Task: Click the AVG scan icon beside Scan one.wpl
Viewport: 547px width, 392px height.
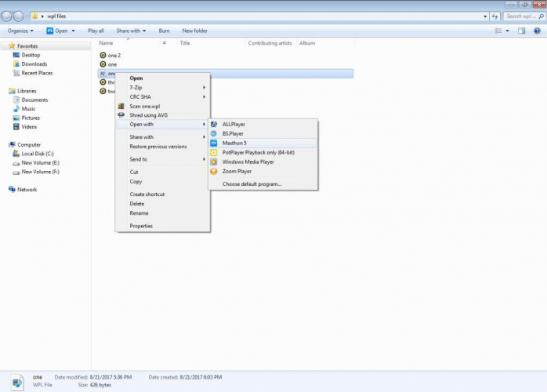Action: point(121,106)
